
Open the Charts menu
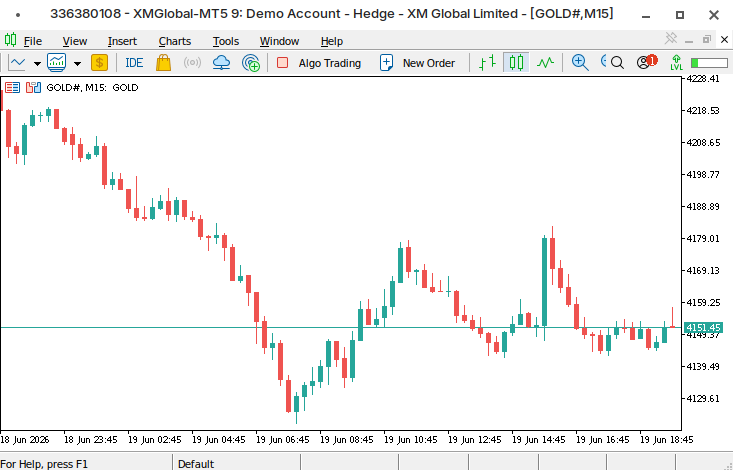coord(175,41)
